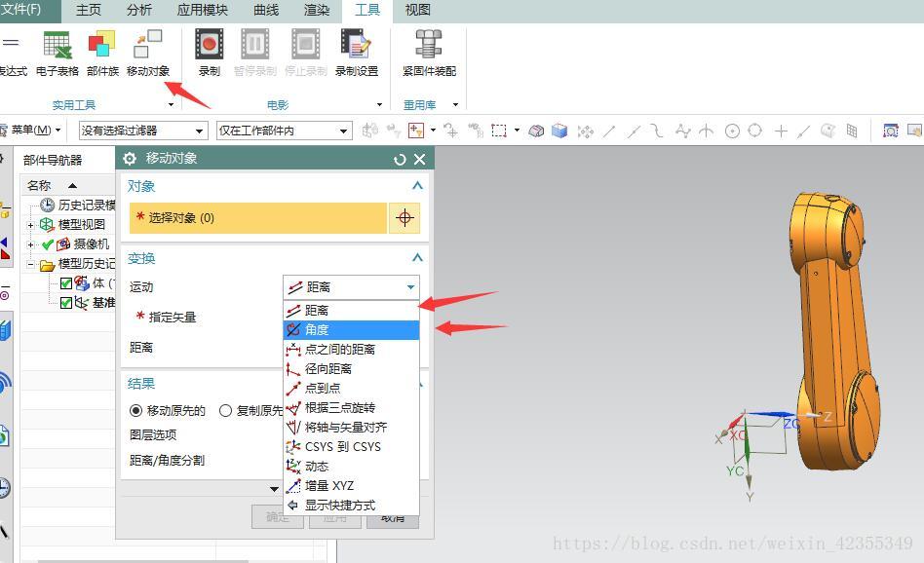The width and height of the screenshot is (924, 563).
Task: Click the history recording clock icon
Action: tap(47, 205)
